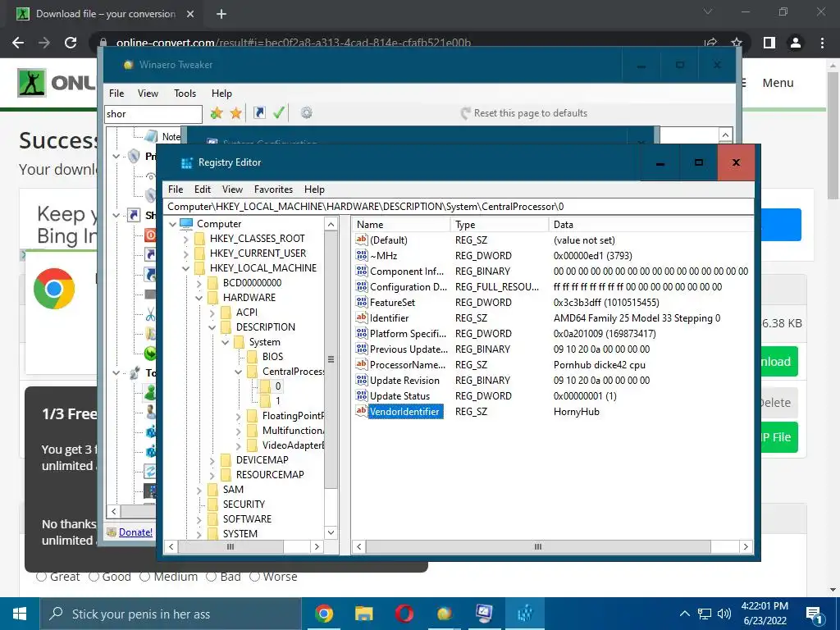Collapse HKEY_LOCAL_MACHINE key
This screenshot has width=840, height=630.
pos(186,268)
